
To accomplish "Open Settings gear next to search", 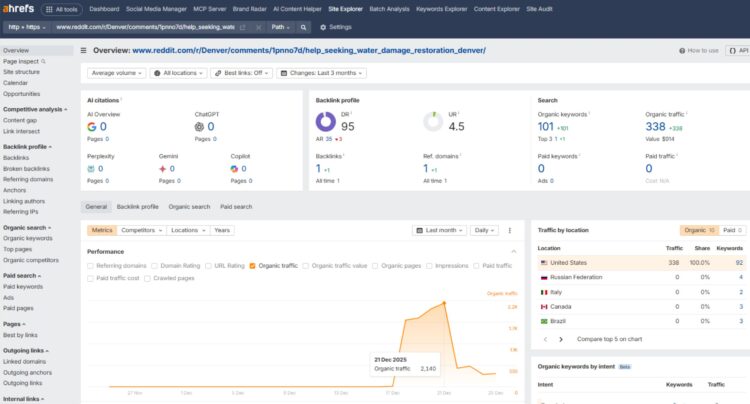I will click(336, 27).
